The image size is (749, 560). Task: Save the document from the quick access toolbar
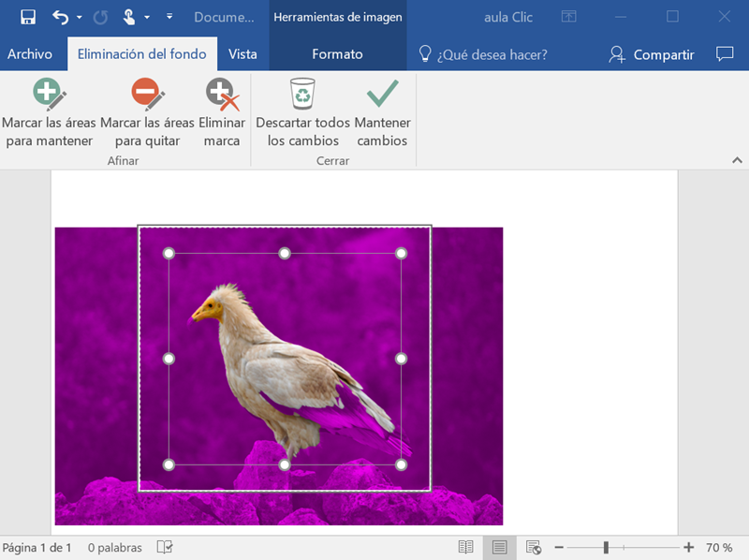[x=26, y=16]
